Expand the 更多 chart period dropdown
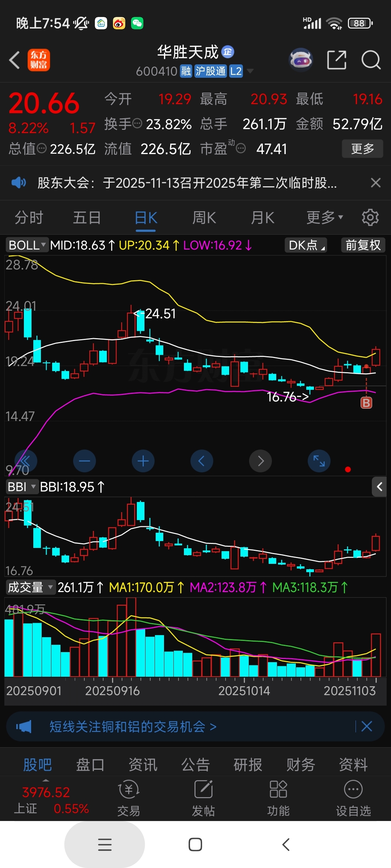The image size is (391, 868). tap(325, 217)
